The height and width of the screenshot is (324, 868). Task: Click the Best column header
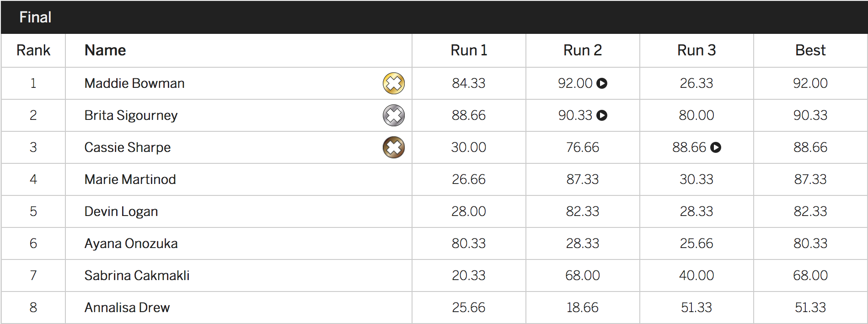[810, 50]
